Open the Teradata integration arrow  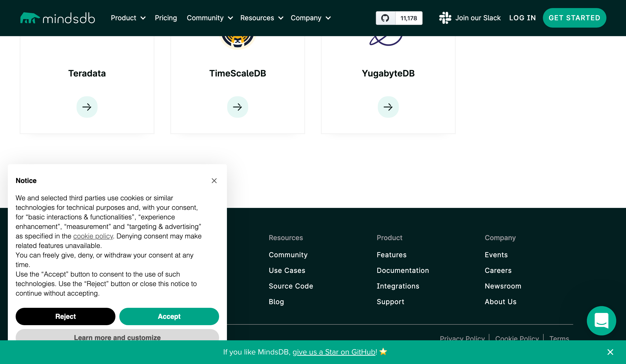[x=87, y=107]
